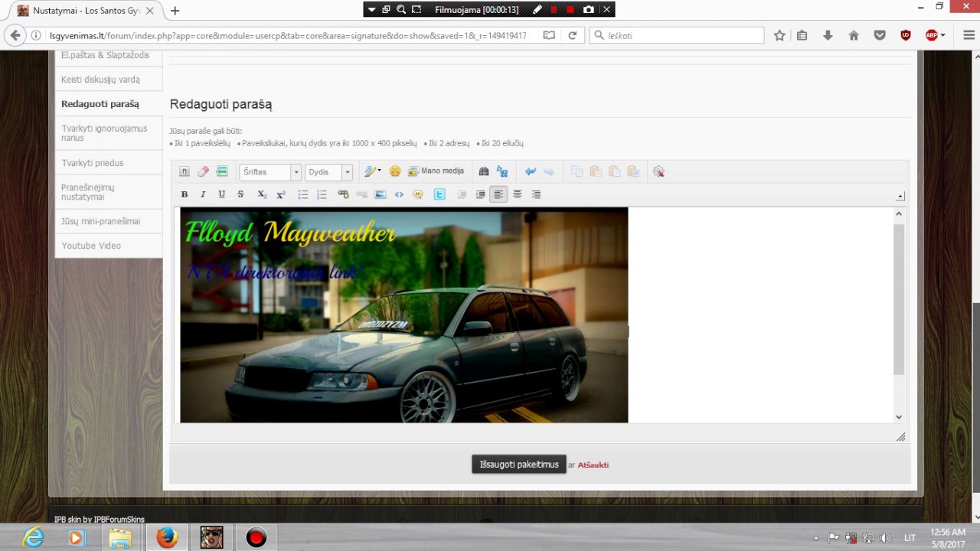Cancel with the Atšaukti link

tap(593, 465)
